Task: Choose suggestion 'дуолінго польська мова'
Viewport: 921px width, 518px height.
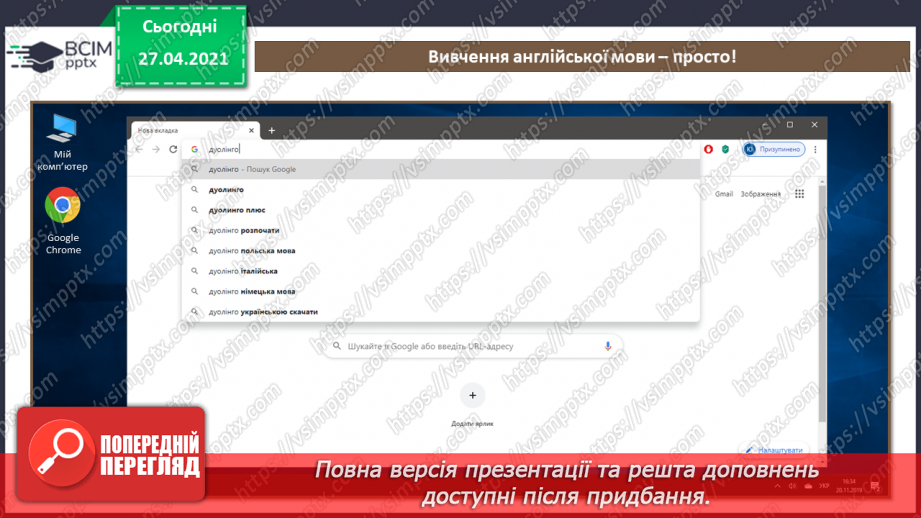Action: (442, 251)
